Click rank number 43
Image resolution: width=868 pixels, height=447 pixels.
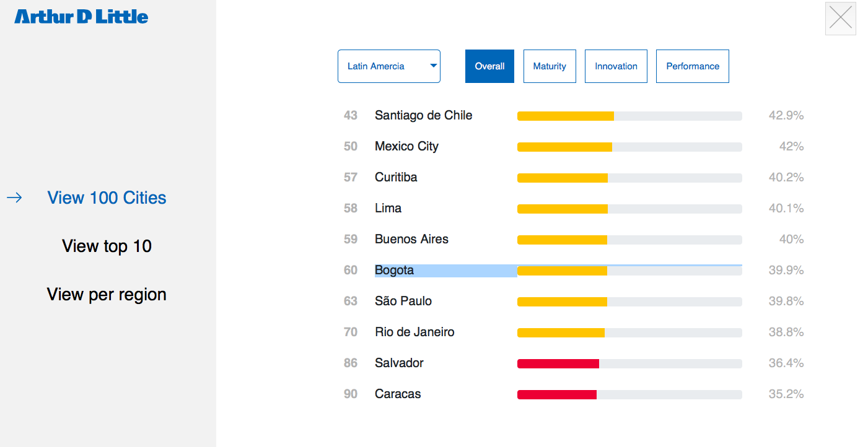tap(351, 115)
